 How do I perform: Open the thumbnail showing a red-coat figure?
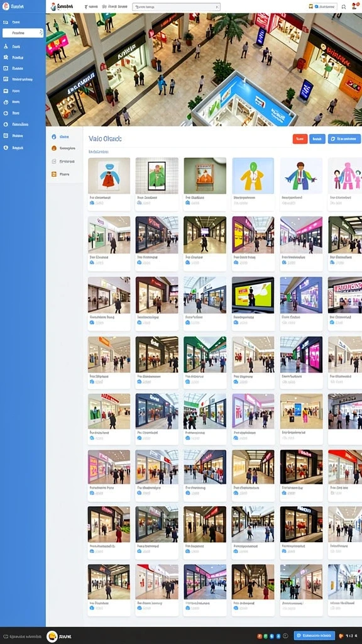(x=109, y=176)
